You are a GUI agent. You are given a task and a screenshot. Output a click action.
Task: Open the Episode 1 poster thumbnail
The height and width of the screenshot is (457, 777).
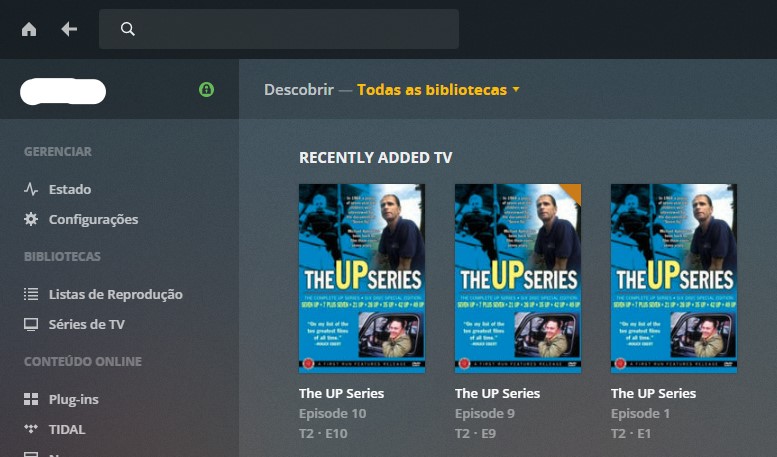[674, 279]
